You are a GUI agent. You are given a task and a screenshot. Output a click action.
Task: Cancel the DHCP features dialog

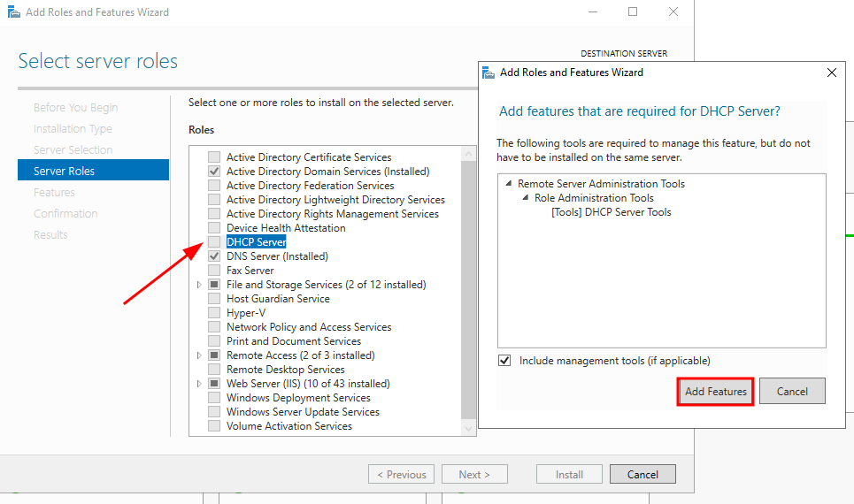click(791, 391)
